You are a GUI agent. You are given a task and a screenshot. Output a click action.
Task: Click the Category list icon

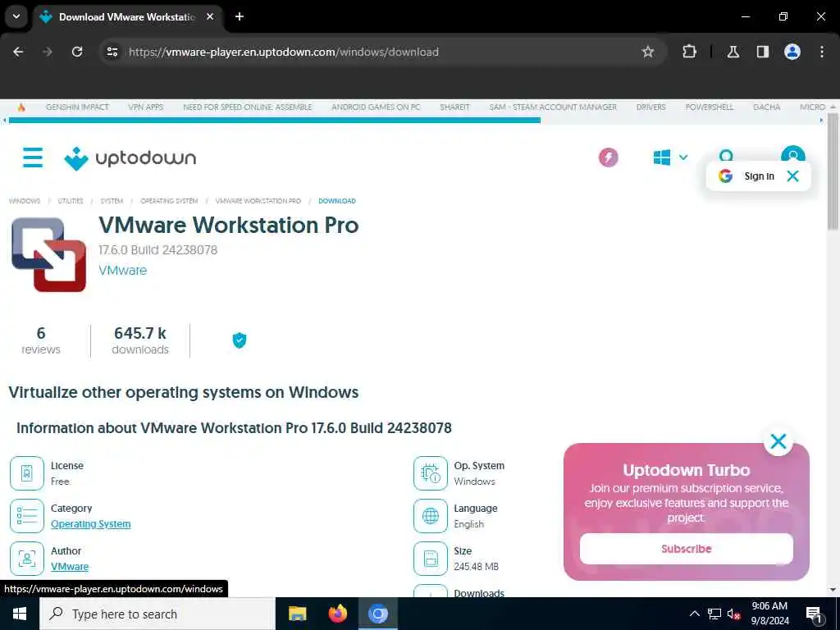click(27, 515)
